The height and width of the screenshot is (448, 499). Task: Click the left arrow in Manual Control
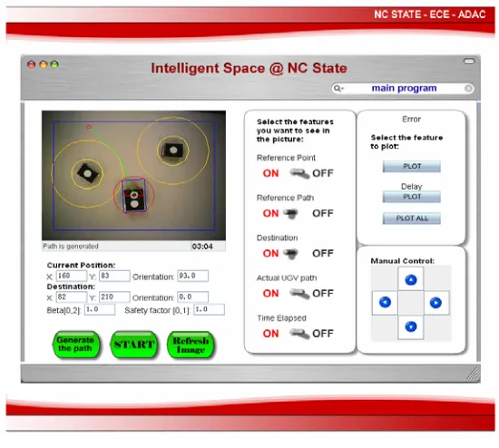click(x=385, y=302)
